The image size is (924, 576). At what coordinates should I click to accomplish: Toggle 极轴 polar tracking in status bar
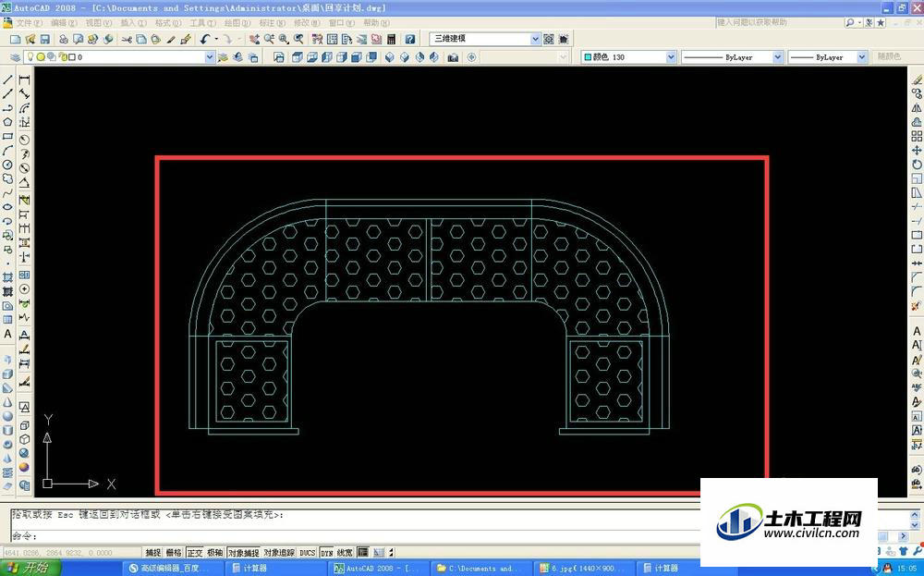215,552
